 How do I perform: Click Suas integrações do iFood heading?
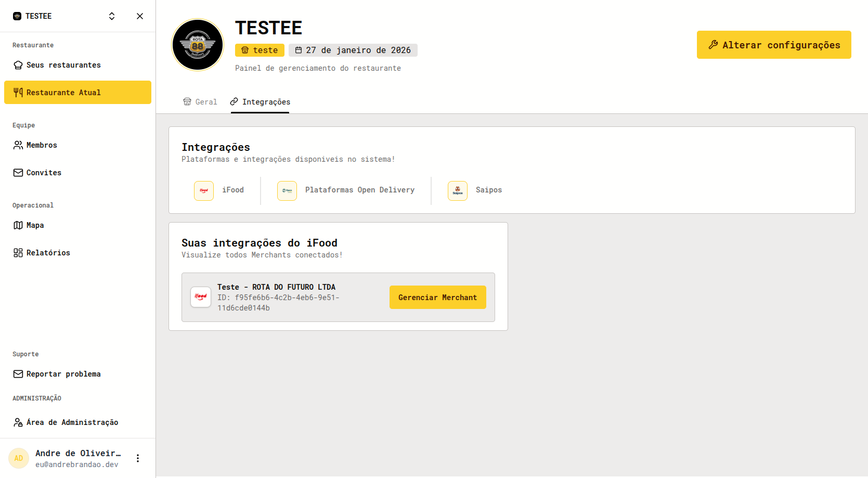click(260, 243)
